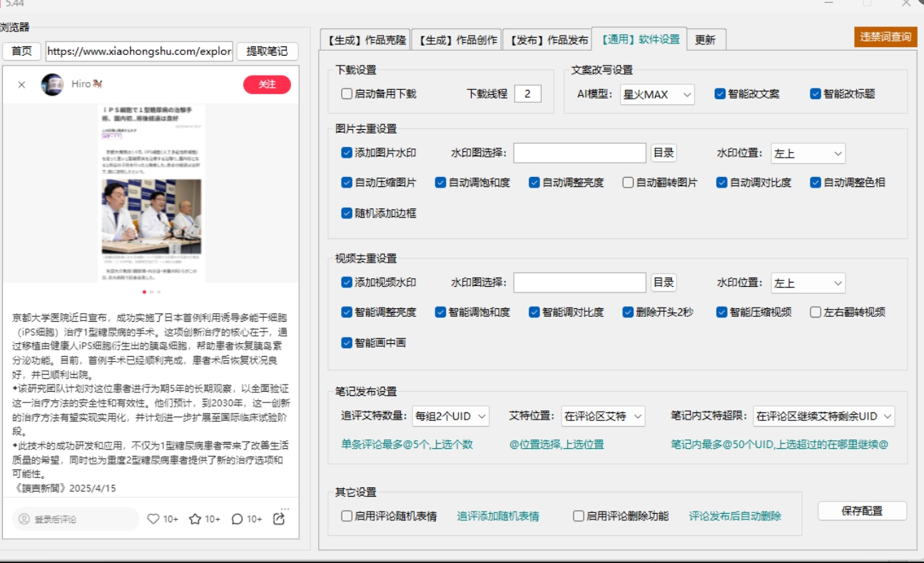The height and width of the screenshot is (563, 924).
Task: Switch to the 【生成】作品创作 tab
Action: [x=457, y=40]
